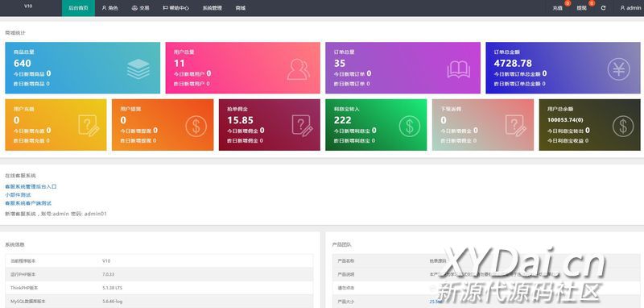Click the dollar icon on 用户总余额 card

pos(623,127)
